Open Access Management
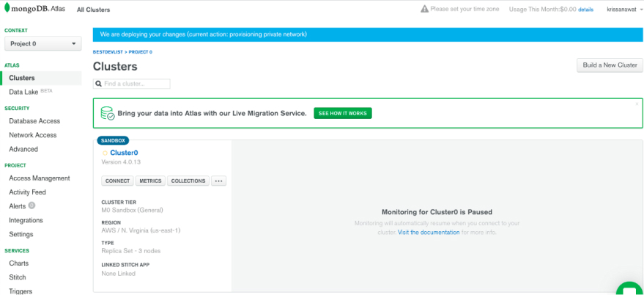Image resolution: width=644 pixels, height=295 pixels. tap(40, 178)
